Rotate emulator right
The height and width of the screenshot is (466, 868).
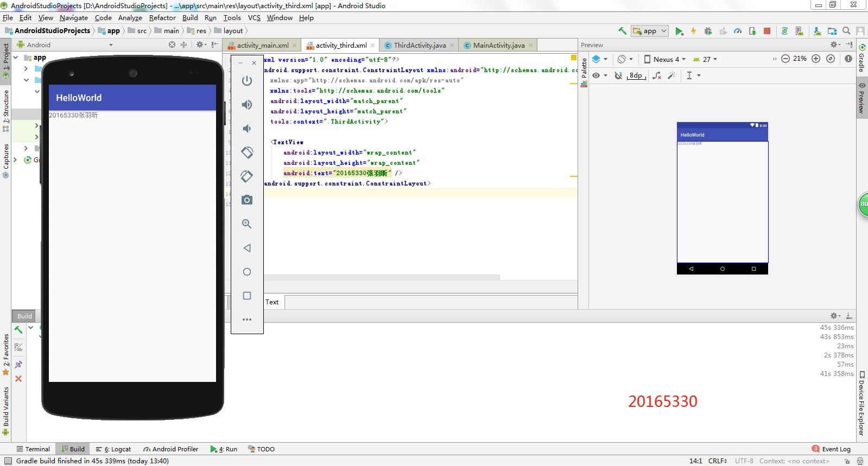pyautogui.click(x=247, y=176)
